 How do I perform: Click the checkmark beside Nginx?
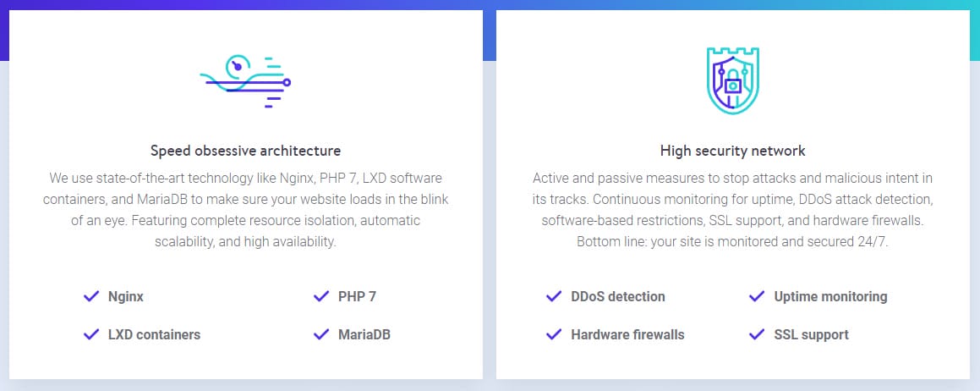(91, 296)
